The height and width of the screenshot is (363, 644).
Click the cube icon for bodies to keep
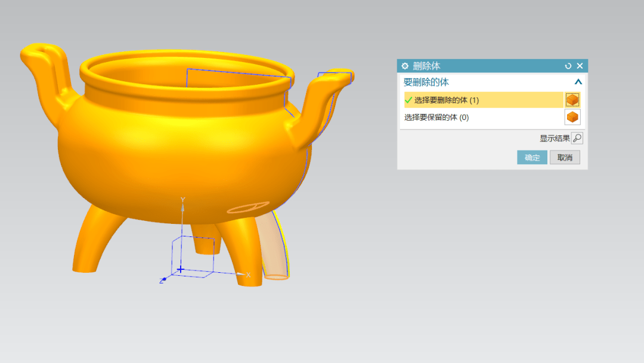coord(572,117)
